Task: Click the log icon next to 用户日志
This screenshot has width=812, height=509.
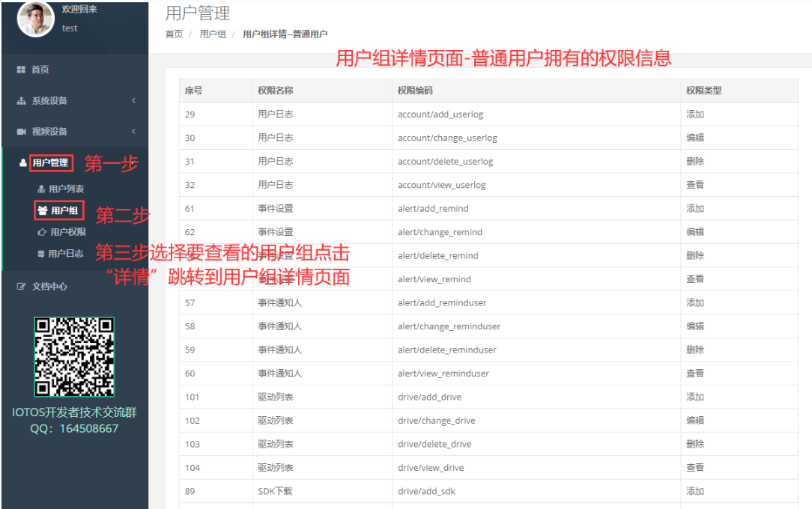Action: [x=40, y=253]
